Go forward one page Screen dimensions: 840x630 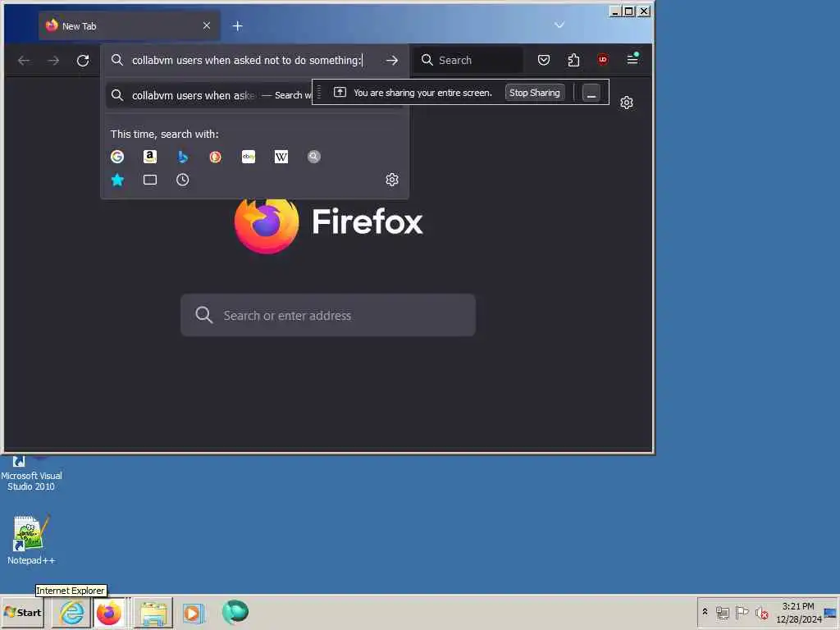coord(53,61)
